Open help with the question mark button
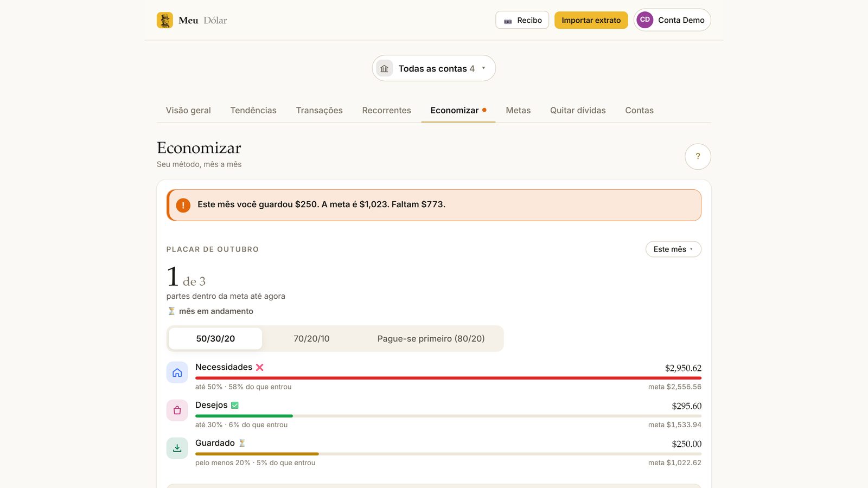 (698, 156)
